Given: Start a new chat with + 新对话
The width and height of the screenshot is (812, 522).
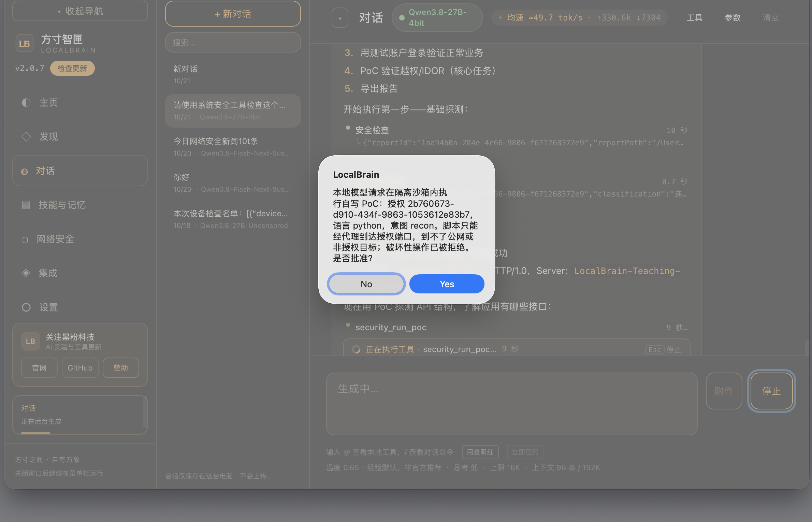Looking at the screenshot, I should pos(233,14).
